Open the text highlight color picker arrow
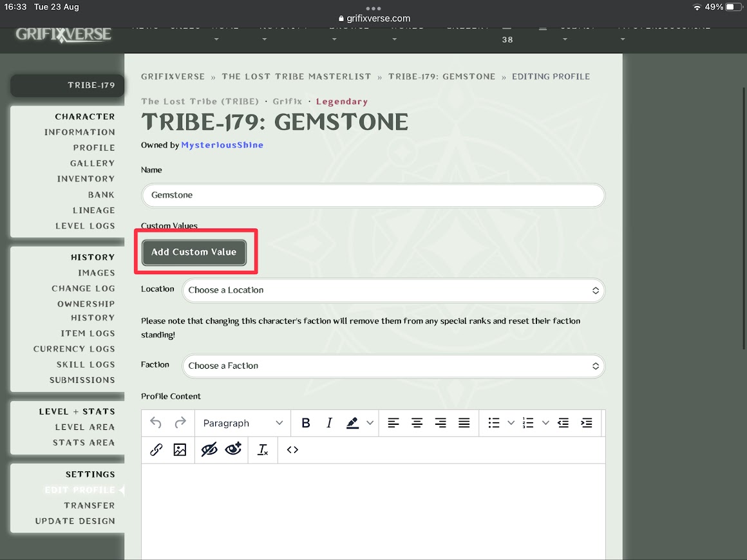The width and height of the screenshot is (747, 560). (x=370, y=423)
